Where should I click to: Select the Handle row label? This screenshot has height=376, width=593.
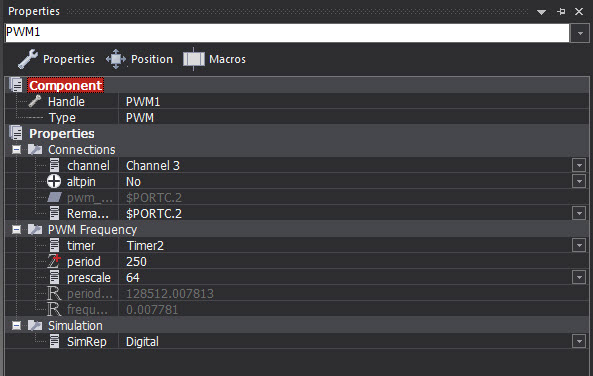66,101
